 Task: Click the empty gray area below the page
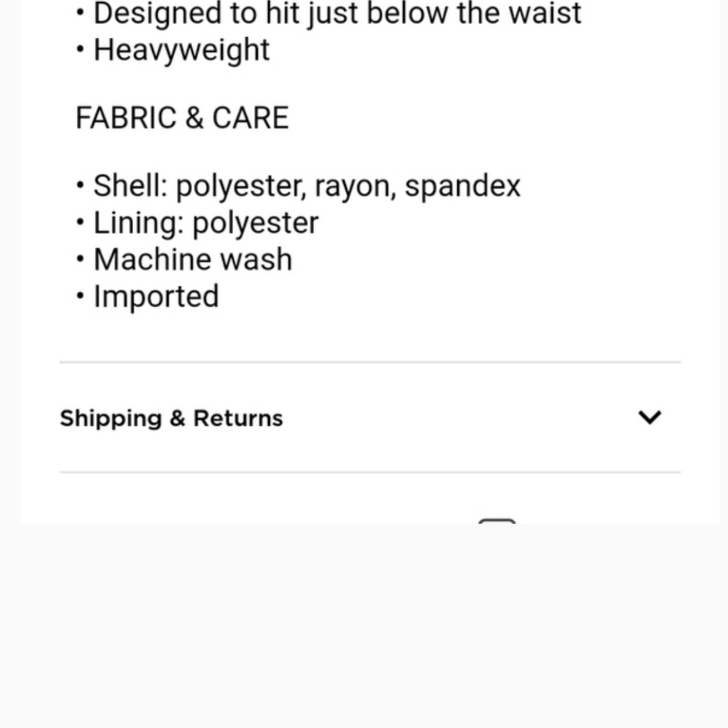[x=364, y=626]
